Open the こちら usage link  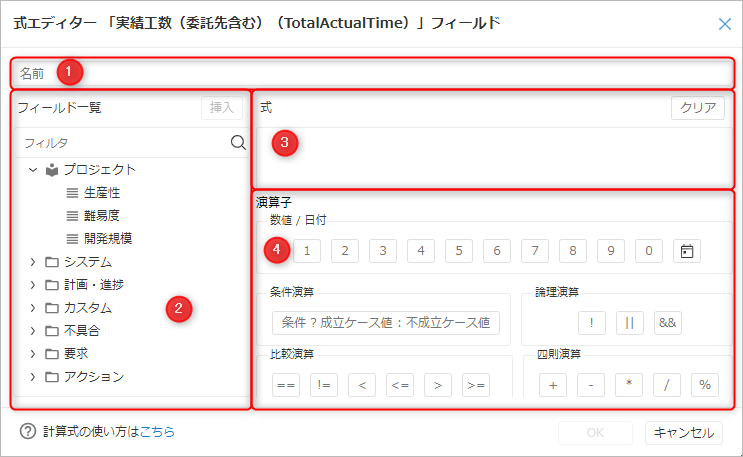157,432
